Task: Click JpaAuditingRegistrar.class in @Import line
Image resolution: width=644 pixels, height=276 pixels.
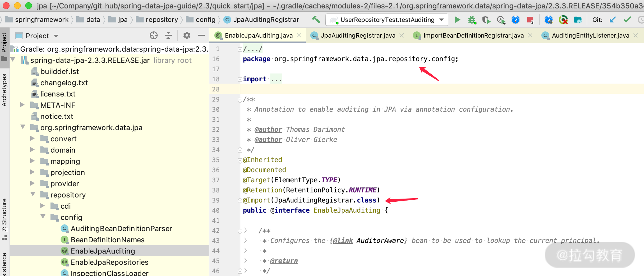Action: [325, 200]
